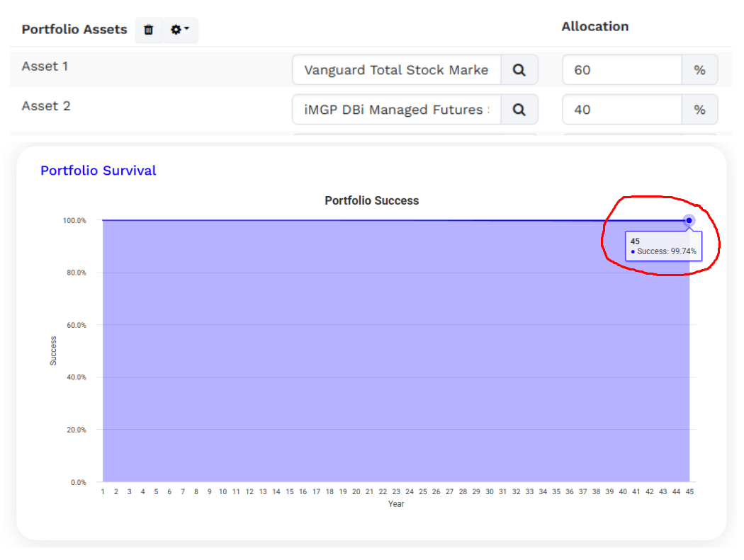Screen dimensions: 744x560
Task: Click the percent sign beside Asset 2 allocation
Action: (x=699, y=110)
